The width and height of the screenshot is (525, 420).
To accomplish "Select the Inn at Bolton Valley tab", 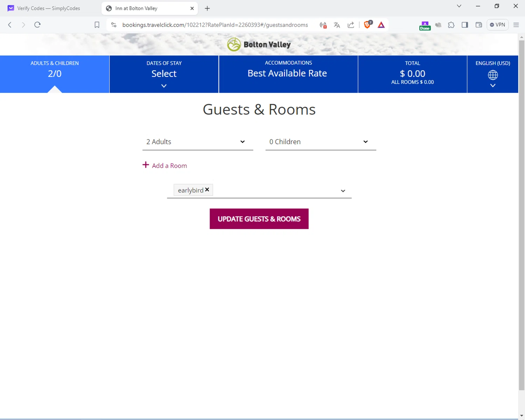I will (150, 8).
